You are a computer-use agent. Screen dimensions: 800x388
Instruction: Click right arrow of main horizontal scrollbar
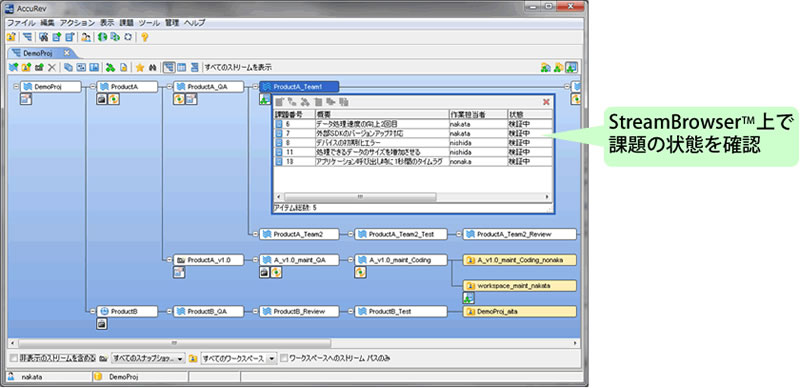pos(576,343)
